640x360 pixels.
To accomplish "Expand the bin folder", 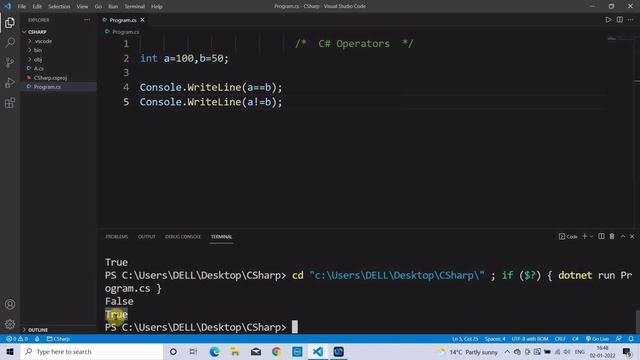I will point(59,50).
